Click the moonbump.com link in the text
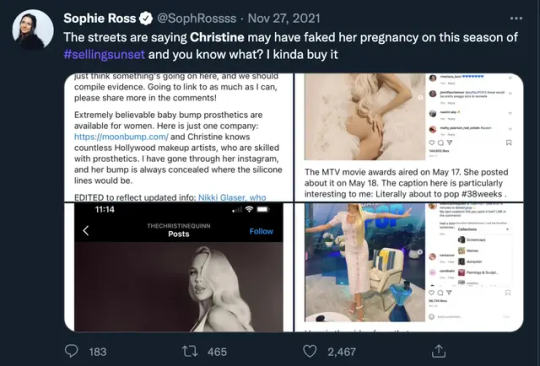This screenshot has width=540, height=366. click(121, 137)
